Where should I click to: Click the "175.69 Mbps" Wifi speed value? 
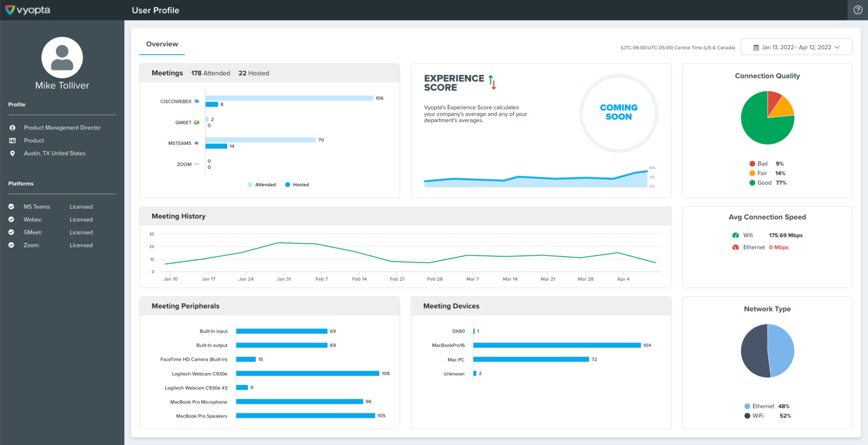(x=786, y=235)
